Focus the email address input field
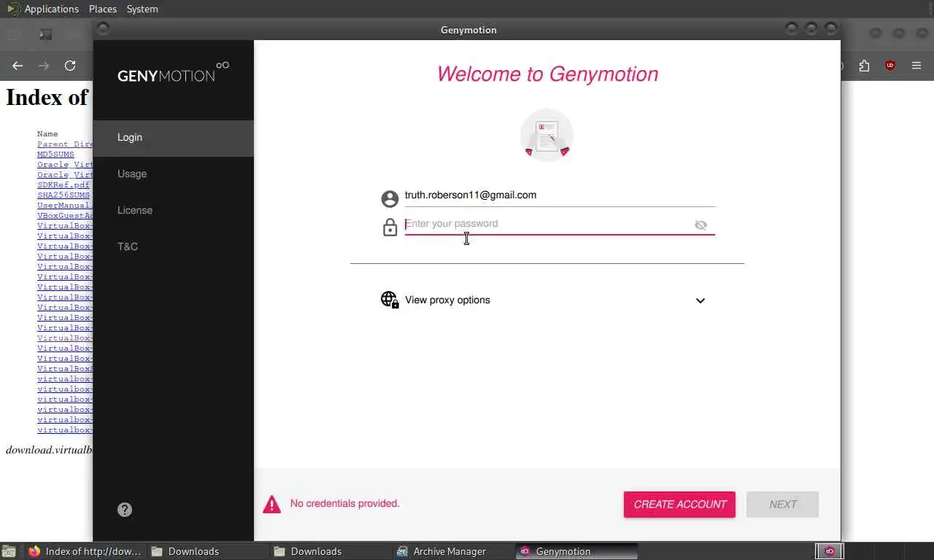 tap(560, 195)
